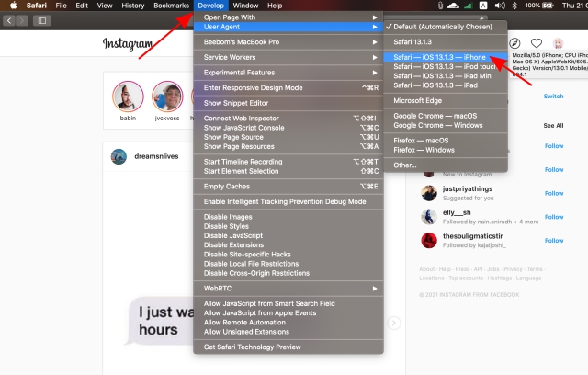Click the cloud icon in menu bar
588x375 pixels.
click(x=453, y=6)
